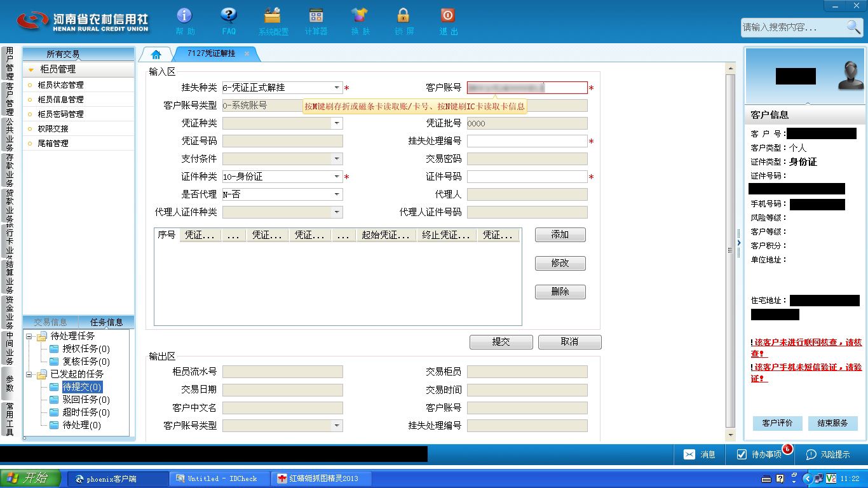
Task: Open the 消息 envelope messages
Action: [x=700, y=454]
